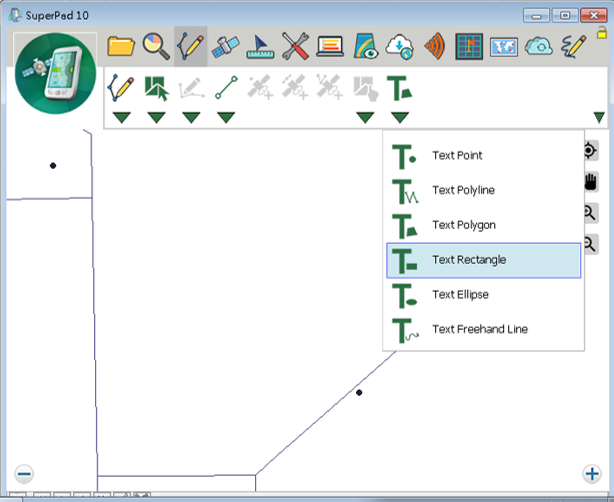Viewport: 614px width, 502px height.
Task: Expand dropdown under line segment tool
Action: point(226,117)
